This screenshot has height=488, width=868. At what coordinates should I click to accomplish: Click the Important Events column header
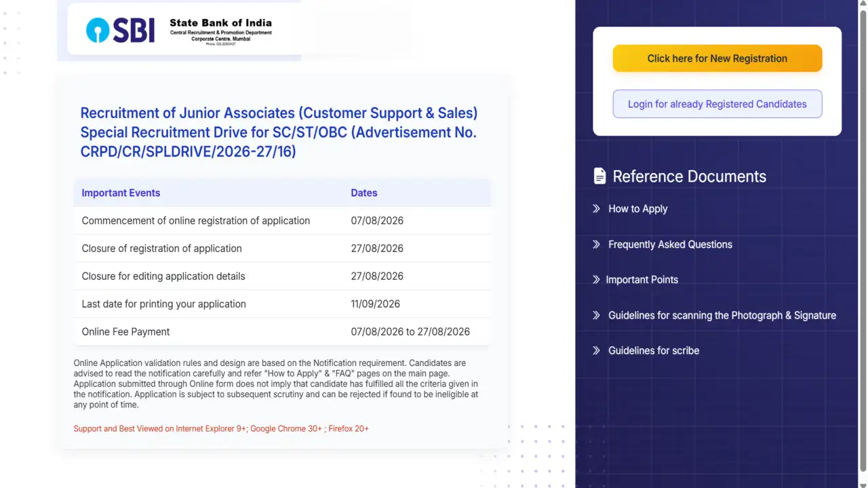(121, 192)
